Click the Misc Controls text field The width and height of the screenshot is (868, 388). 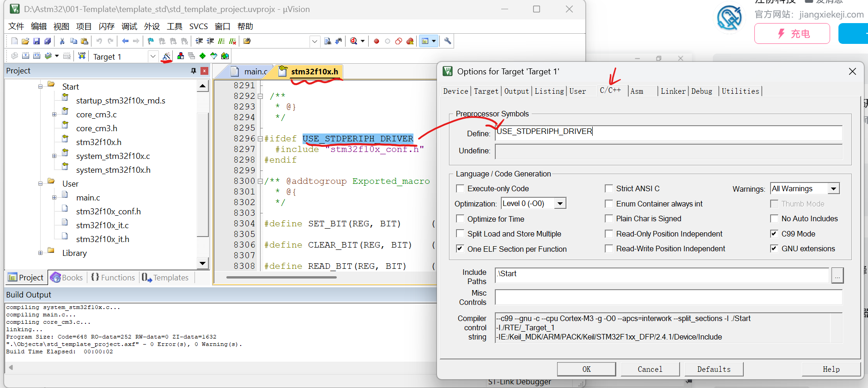(x=668, y=297)
